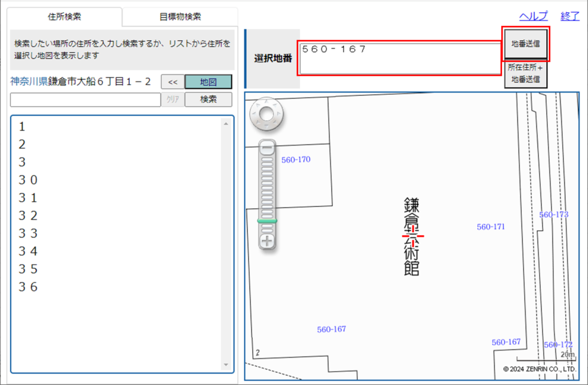Viewport: 588px width, 385px height.
Task: Switch to the 住所検索 tab
Action: (x=64, y=17)
